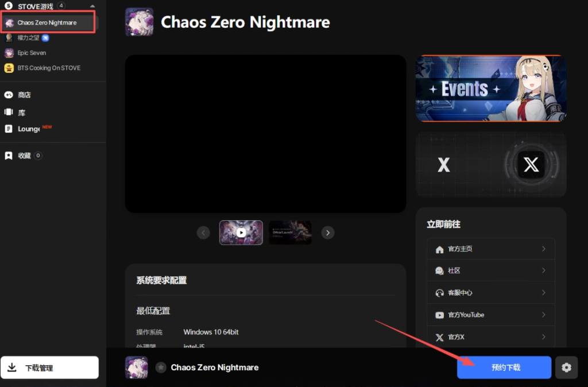Toggle favorite star for Chaos Zero Nightmare
This screenshot has width=588, height=387.
(x=161, y=367)
